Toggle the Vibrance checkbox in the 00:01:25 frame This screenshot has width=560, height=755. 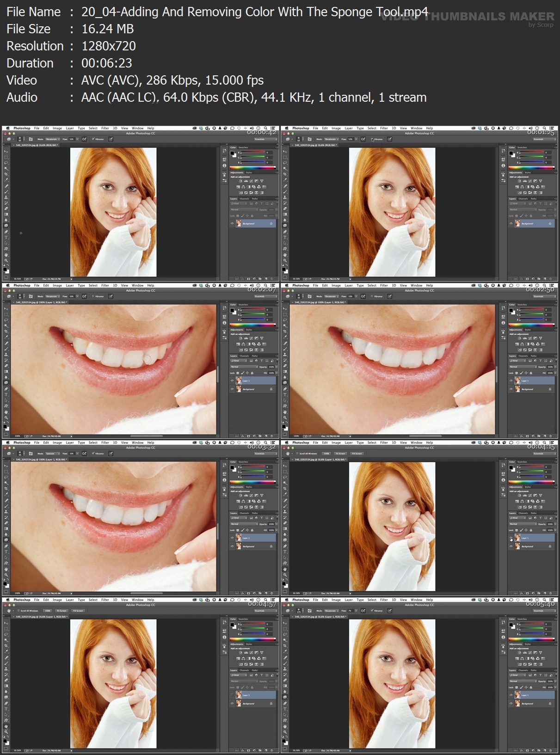coord(372,139)
